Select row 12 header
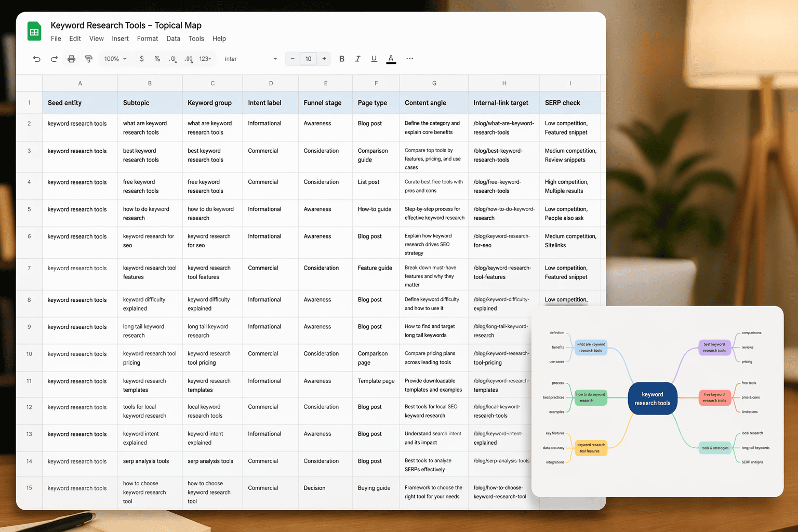The height and width of the screenshot is (532, 798). pyautogui.click(x=29, y=411)
